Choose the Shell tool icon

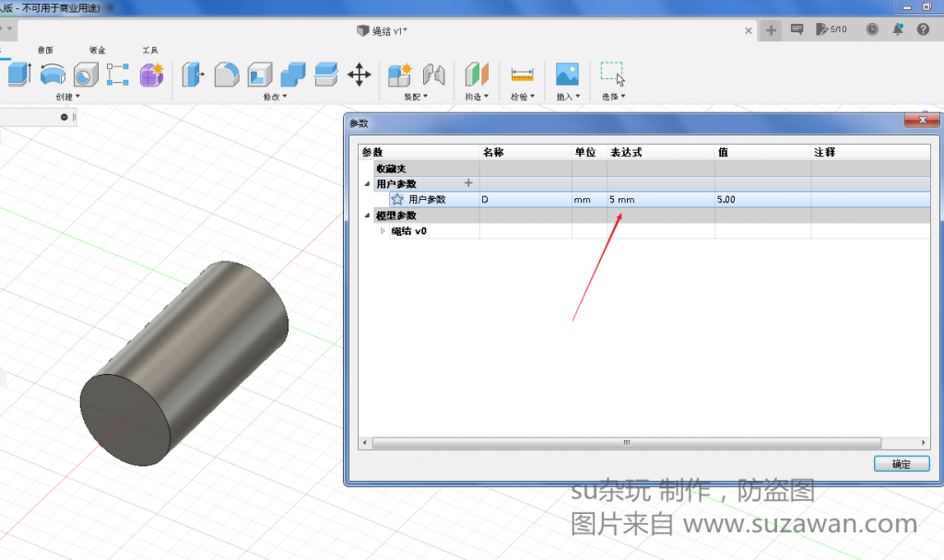(260, 75)
